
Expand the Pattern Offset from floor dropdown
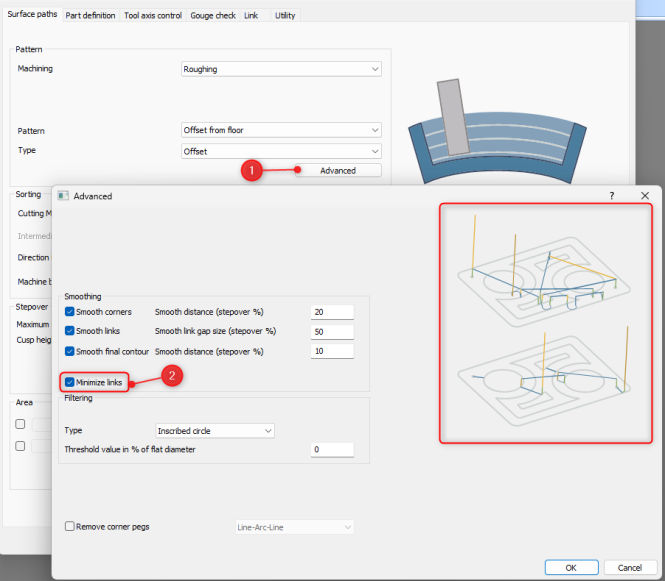point(281,131)
